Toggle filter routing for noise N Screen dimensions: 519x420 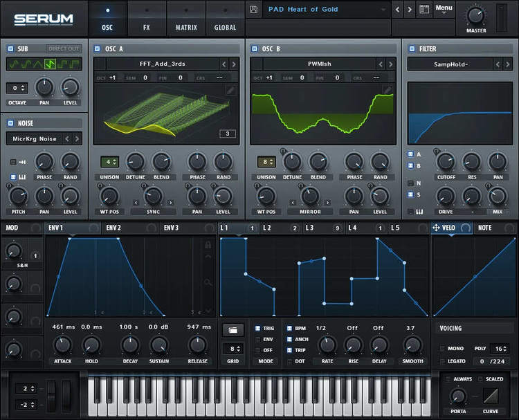(410, 183)
